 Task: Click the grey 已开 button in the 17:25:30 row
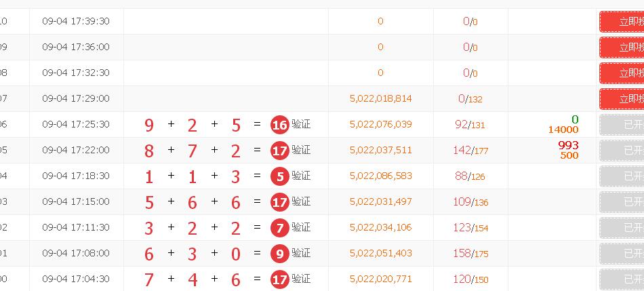pyautogui.click(x=622, y=125)
